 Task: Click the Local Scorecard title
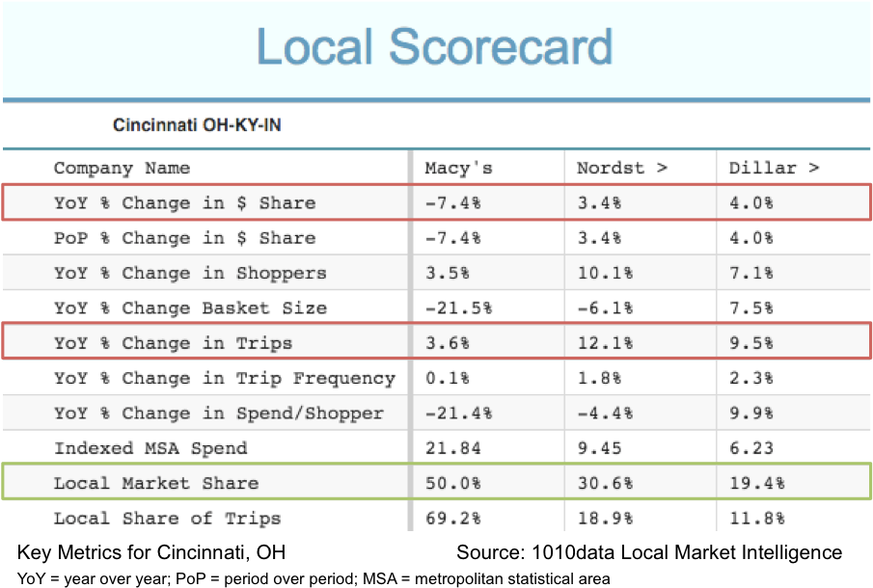click(434, 46)
